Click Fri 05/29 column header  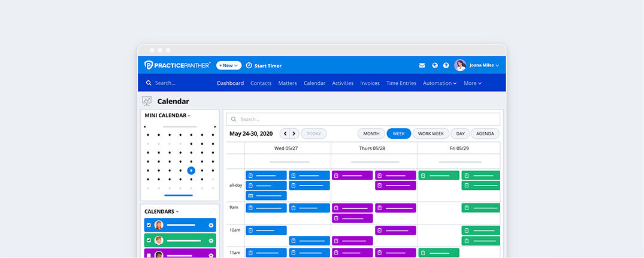458,148
